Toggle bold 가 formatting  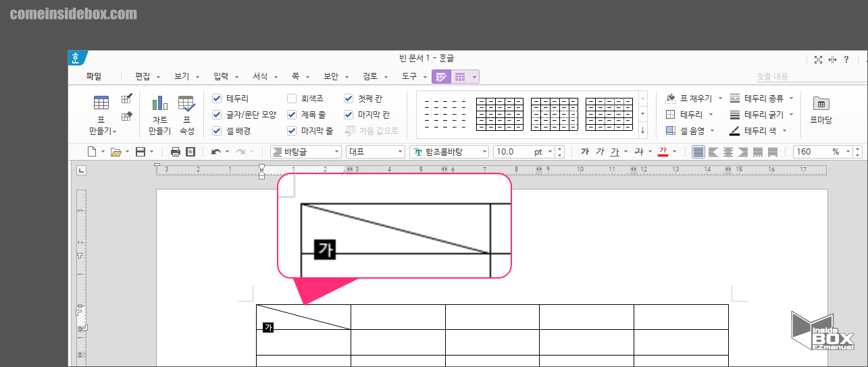click(585, 152)
